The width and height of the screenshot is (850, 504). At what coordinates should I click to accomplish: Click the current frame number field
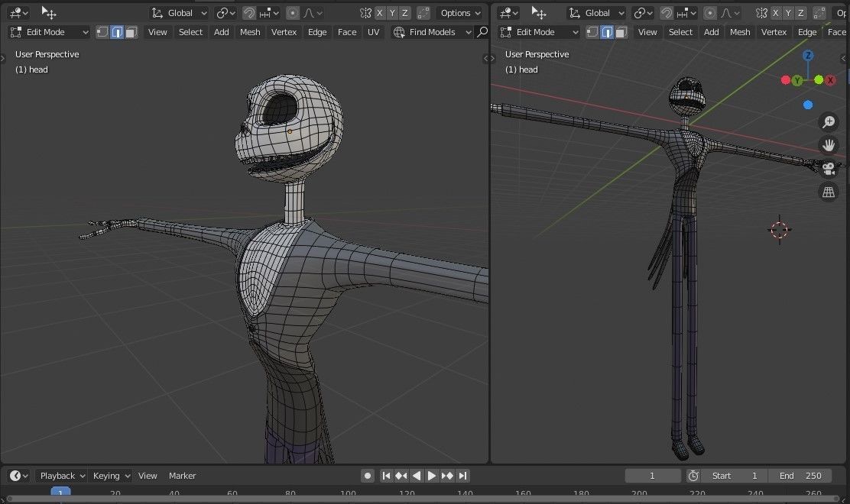tap(652, 475)
